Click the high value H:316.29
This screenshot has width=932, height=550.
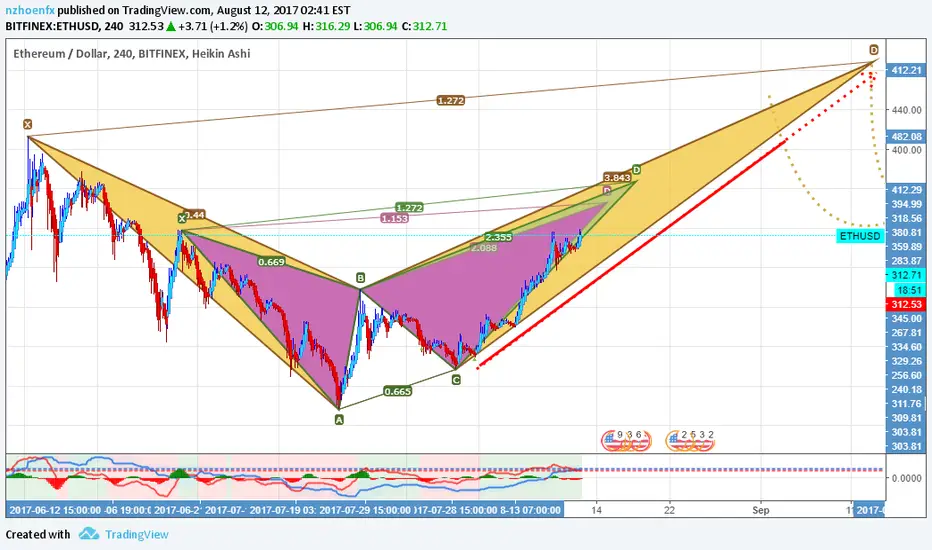coord(326,26)
